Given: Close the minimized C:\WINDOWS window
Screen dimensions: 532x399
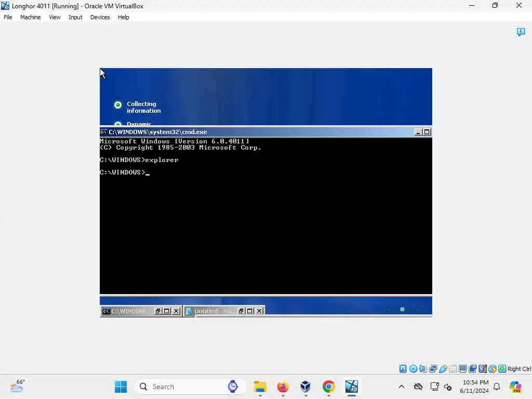Looking at the screenshot, I should pos(176,311).
